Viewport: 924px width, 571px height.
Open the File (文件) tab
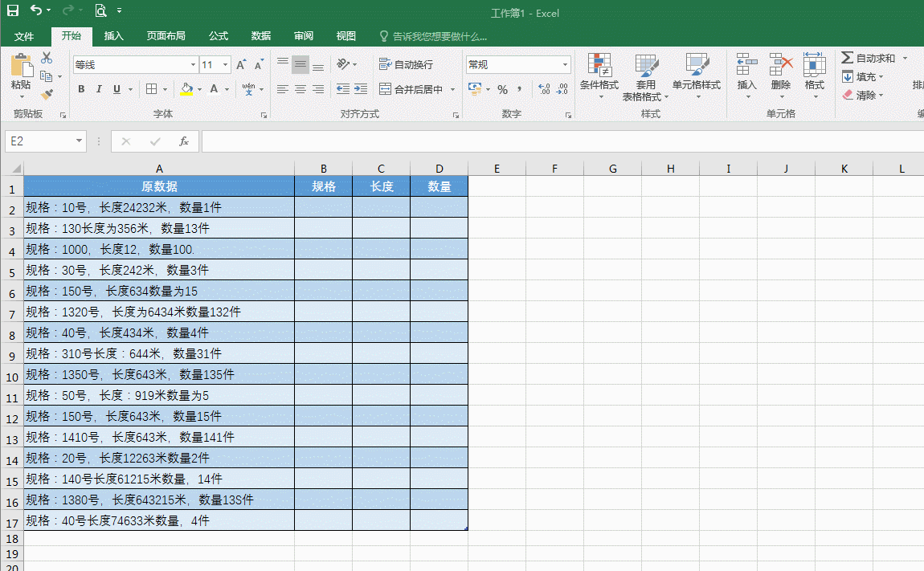24,36
